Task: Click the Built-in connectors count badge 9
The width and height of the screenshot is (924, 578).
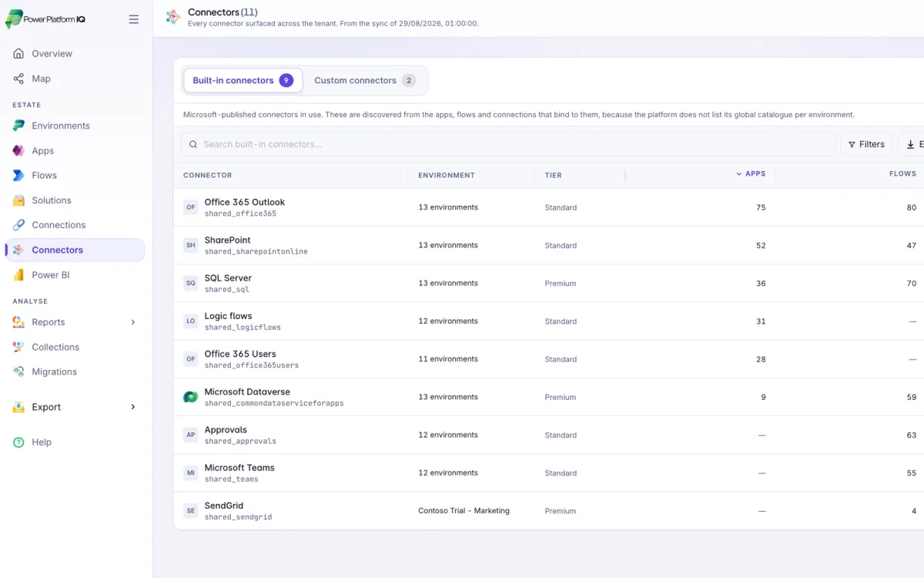Action: tap(286, 80)
